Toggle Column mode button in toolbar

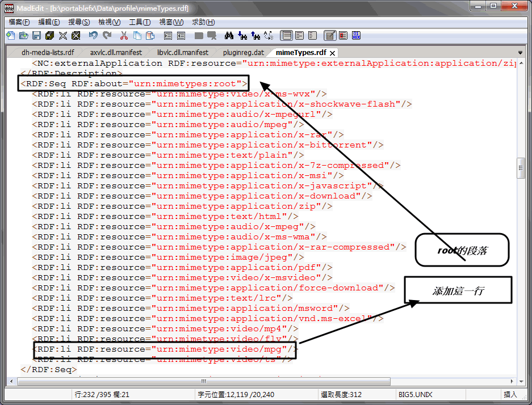click(343, 36)
